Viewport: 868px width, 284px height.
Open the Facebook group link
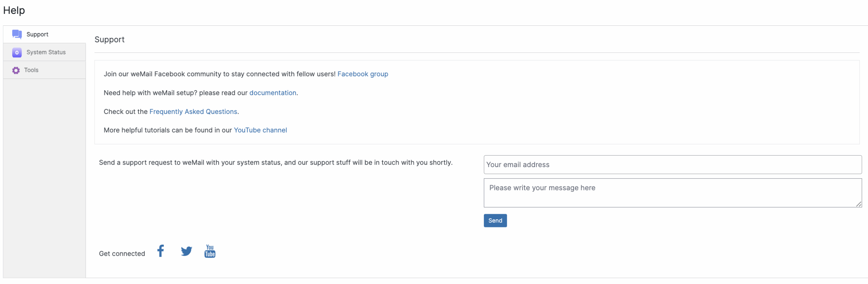click(x=362, y=74)
